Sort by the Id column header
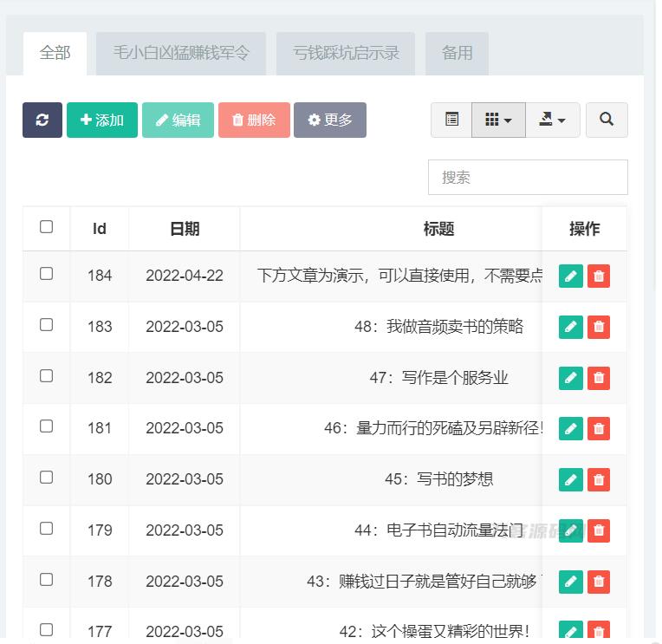Screen dimensions: 662x644 [x=100, y=229]
